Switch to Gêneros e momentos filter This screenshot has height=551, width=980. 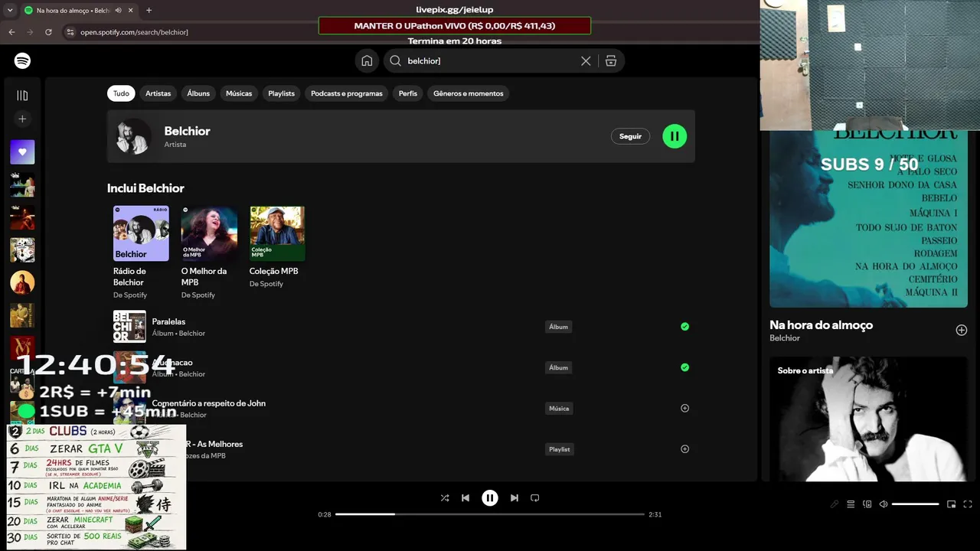(469, 93)
